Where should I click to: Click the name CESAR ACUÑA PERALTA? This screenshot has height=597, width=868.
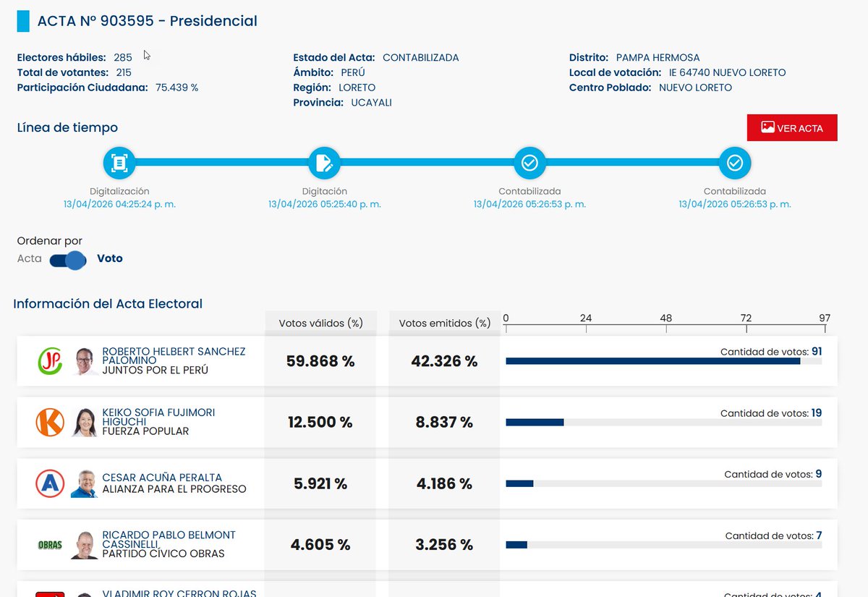(x=162, y=478)
